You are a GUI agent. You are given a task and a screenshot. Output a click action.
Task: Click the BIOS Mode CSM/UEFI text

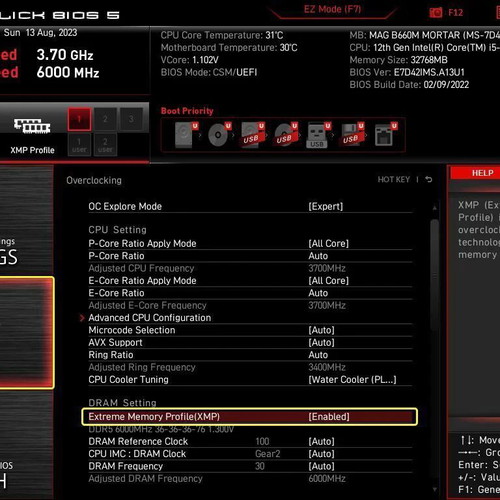[209, 72]
